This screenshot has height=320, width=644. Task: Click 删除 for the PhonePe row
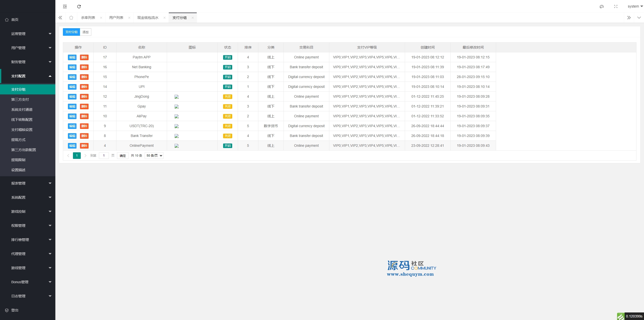[x=84, y=77]
